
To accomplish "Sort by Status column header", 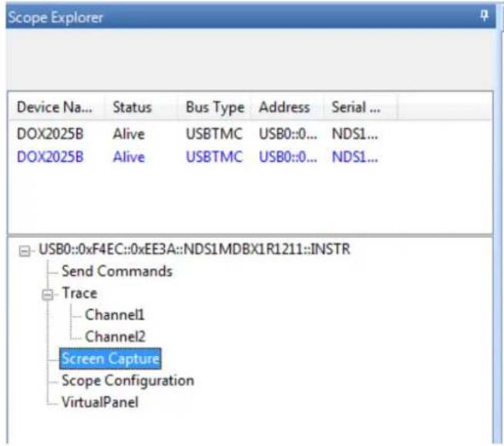I will click(141, 107).
